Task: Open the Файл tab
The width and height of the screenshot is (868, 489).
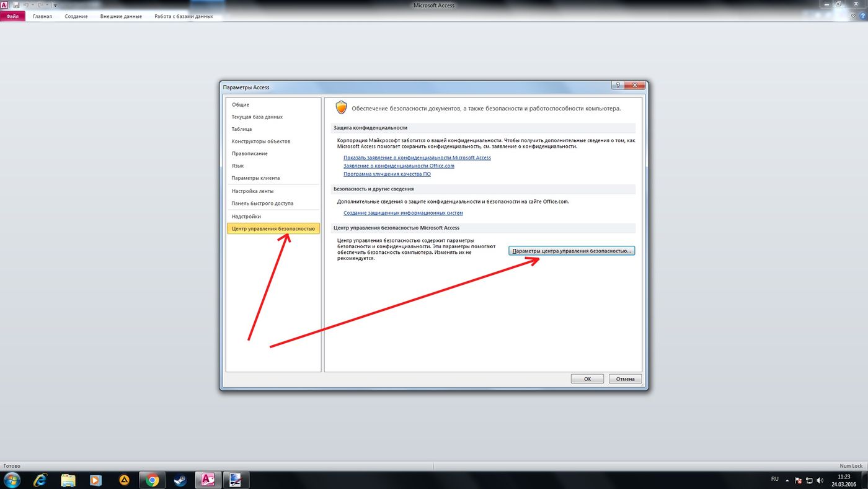Action: tap(12, 16)
